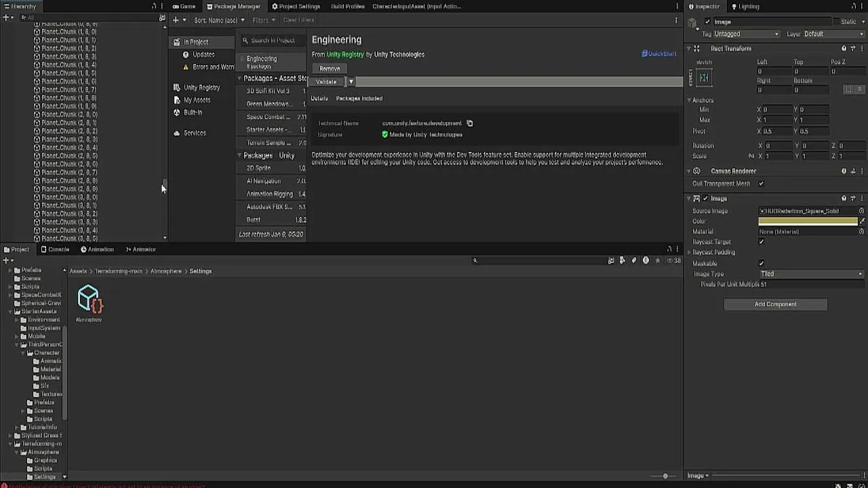
Task: Open Image component more options icon
Action: (x=863, y=199)
